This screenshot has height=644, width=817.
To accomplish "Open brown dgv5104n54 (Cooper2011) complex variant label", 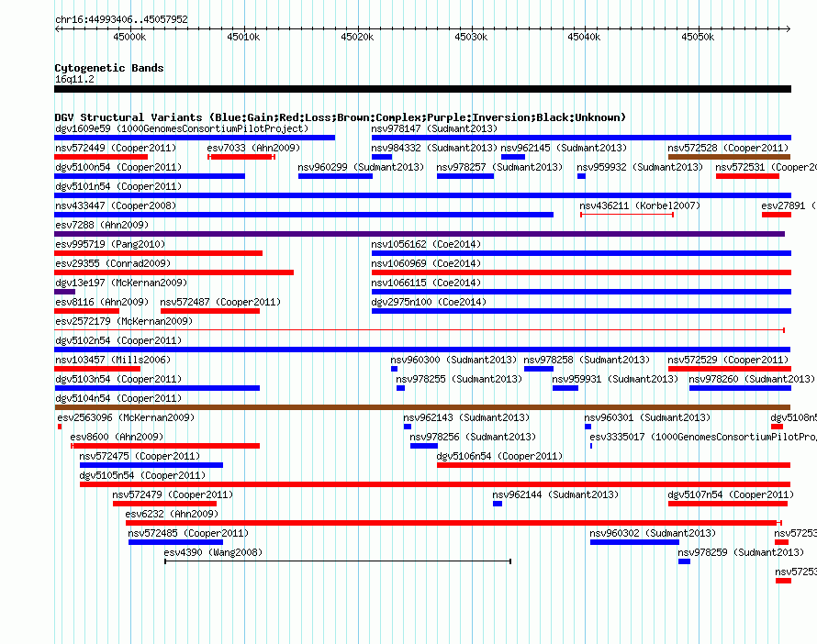I will 118,398.
